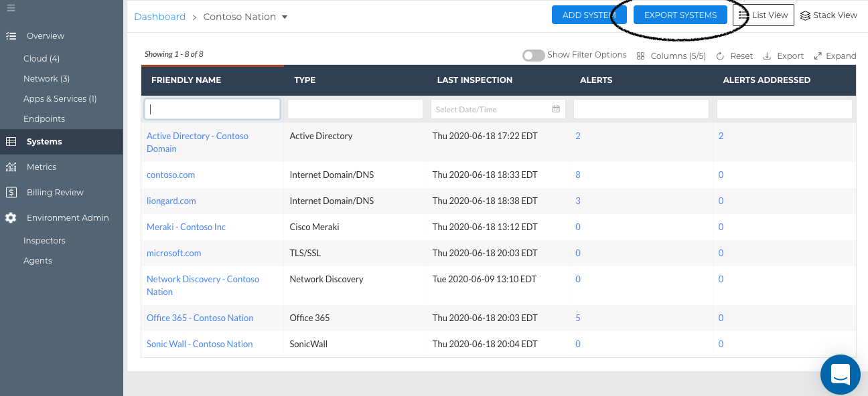Viewport: 868px width, 396px height.
Task: Focus the Alerts filter field
Action: click(641, 109)
